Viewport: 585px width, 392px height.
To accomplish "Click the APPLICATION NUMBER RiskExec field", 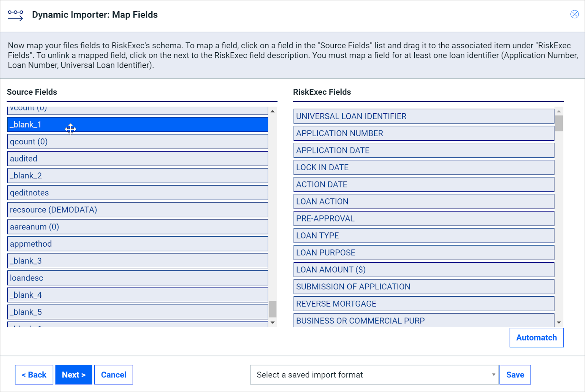I will 424,133.
